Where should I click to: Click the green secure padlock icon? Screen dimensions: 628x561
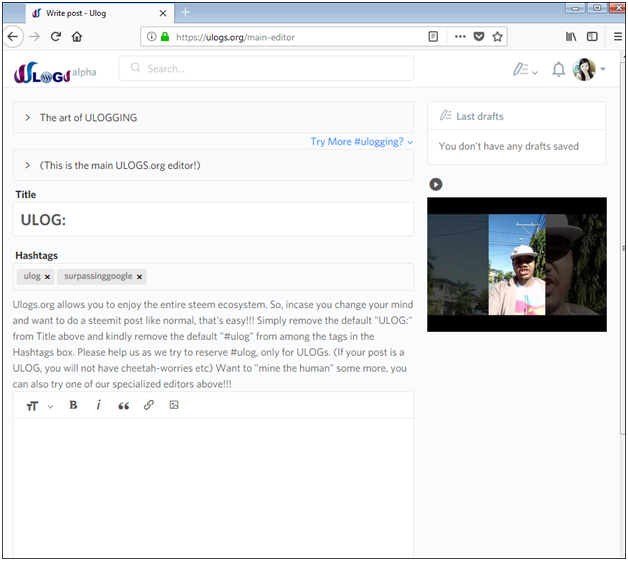point(165,37)
